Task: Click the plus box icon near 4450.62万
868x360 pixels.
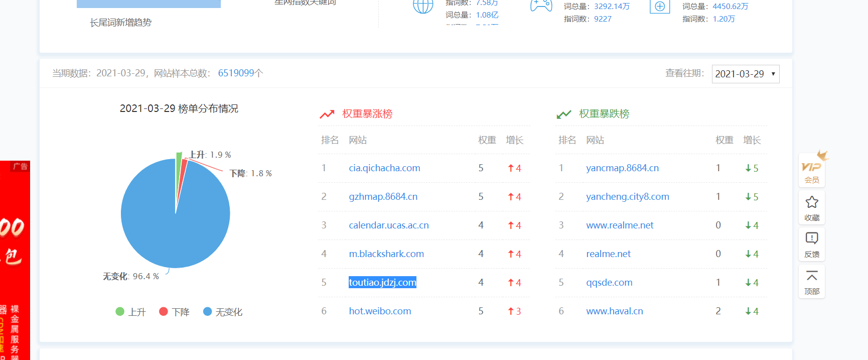Action: tap(660, 6)
